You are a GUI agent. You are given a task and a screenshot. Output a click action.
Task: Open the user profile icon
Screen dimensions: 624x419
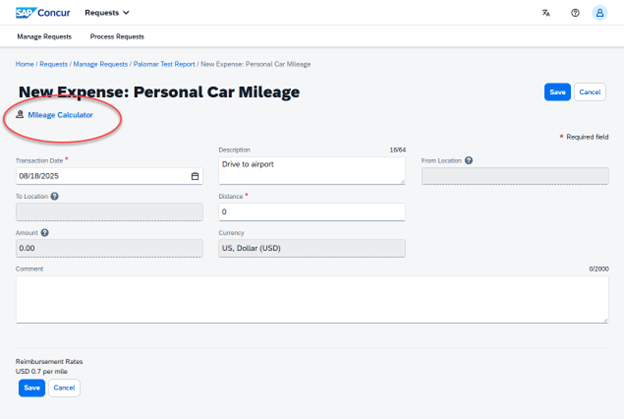click(600, 13)
